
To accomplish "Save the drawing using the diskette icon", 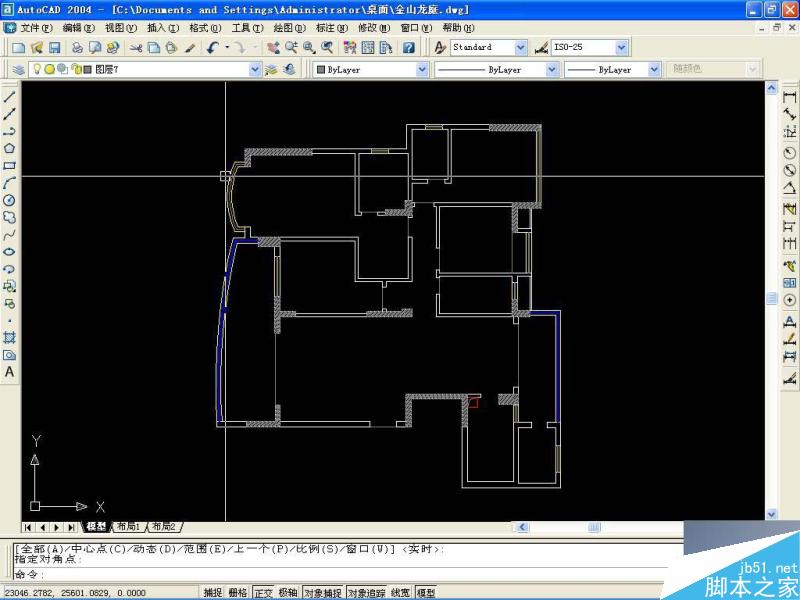I will (x=53, y=48).
